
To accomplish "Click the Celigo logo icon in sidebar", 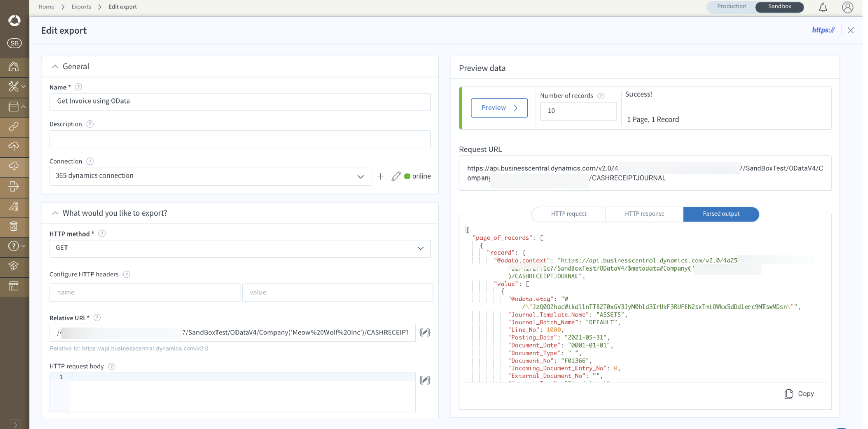I will pos(14,20).
